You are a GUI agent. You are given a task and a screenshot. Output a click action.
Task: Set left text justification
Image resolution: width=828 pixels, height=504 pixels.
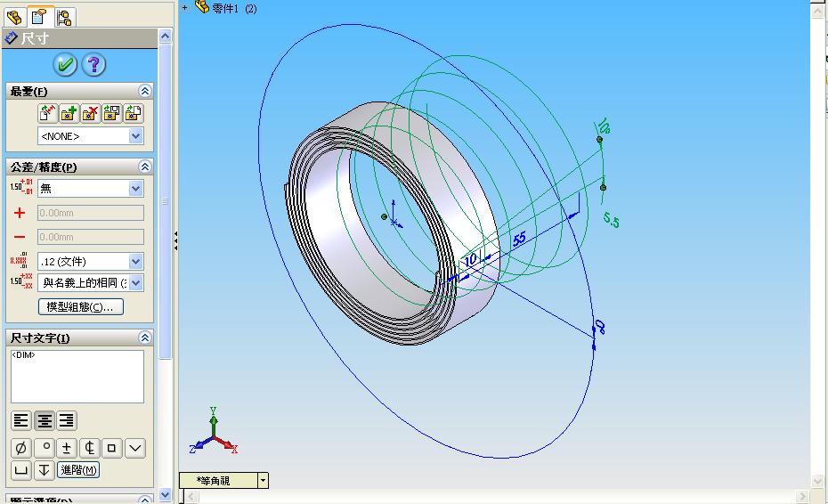click(x=21, y=420)
